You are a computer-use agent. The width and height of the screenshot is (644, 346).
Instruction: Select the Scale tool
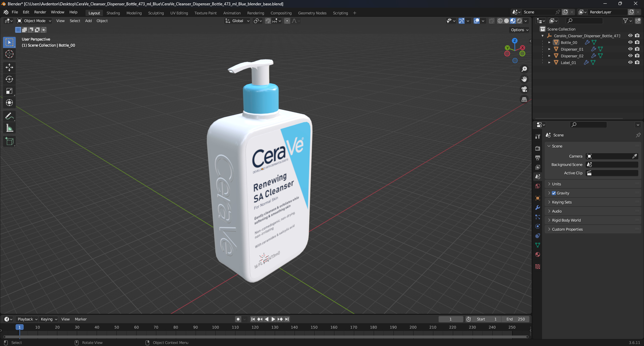[x=9, y=91]
